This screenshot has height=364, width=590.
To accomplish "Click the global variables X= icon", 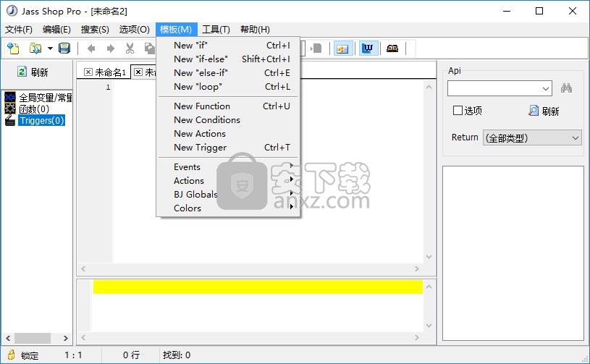I will (10, 97).
